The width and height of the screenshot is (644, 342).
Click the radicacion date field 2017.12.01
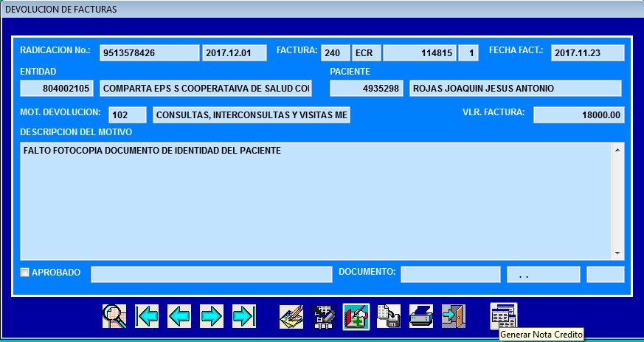pyautogui.click(x=235, y=53)
